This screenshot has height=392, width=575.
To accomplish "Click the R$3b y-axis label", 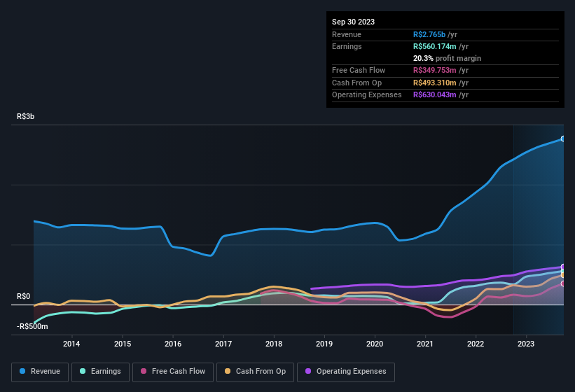I will click(x=26, y=116).
